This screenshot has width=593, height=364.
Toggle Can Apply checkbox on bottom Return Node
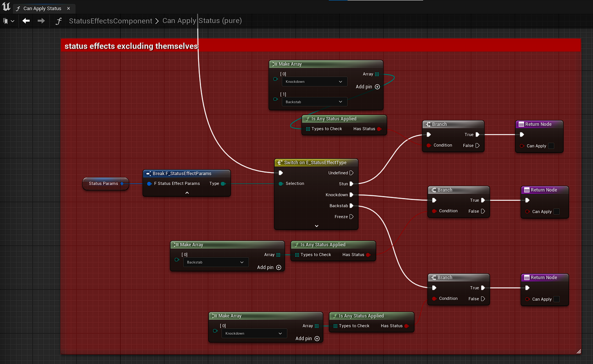click(x=557, y=299)
